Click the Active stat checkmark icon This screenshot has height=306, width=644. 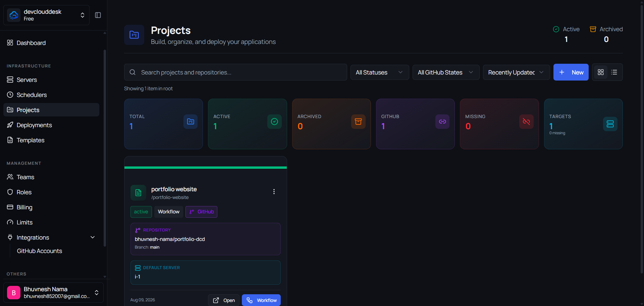274,121
